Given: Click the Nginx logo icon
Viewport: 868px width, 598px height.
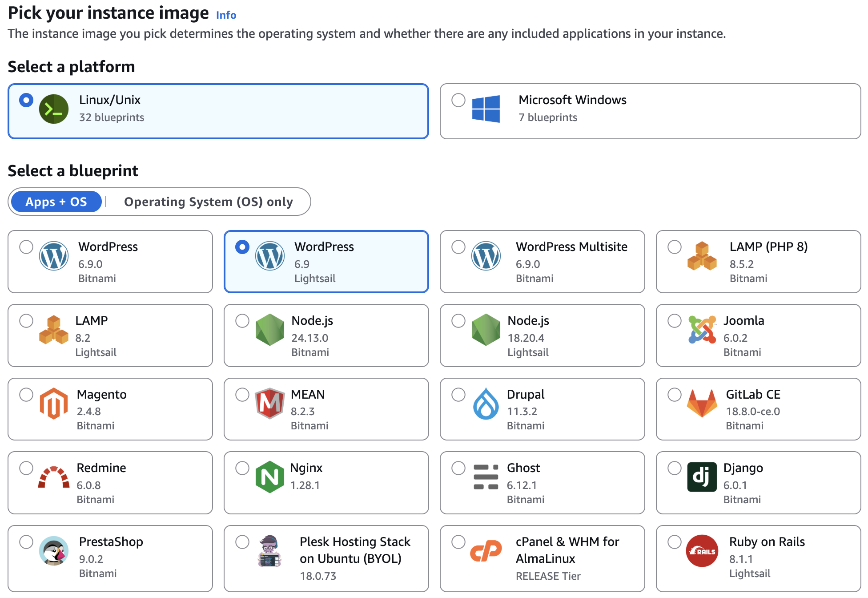Looking at the screenshot, I should pyautogui.click(x=270, y=477).
